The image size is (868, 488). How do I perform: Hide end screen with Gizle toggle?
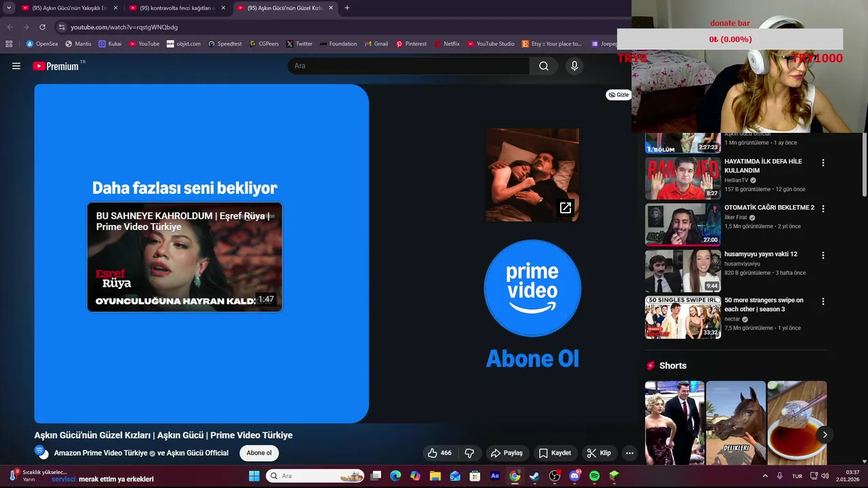(618, 95)
